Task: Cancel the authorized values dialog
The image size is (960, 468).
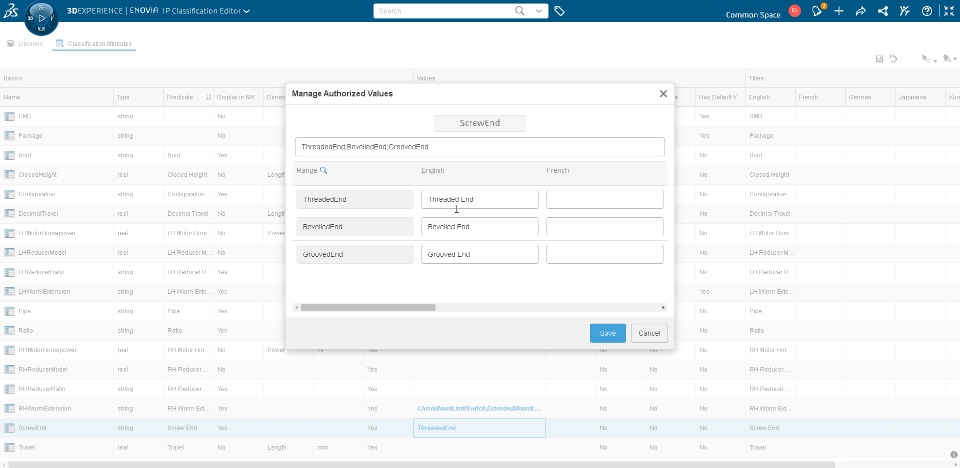Action: click(x=649, y=333)
